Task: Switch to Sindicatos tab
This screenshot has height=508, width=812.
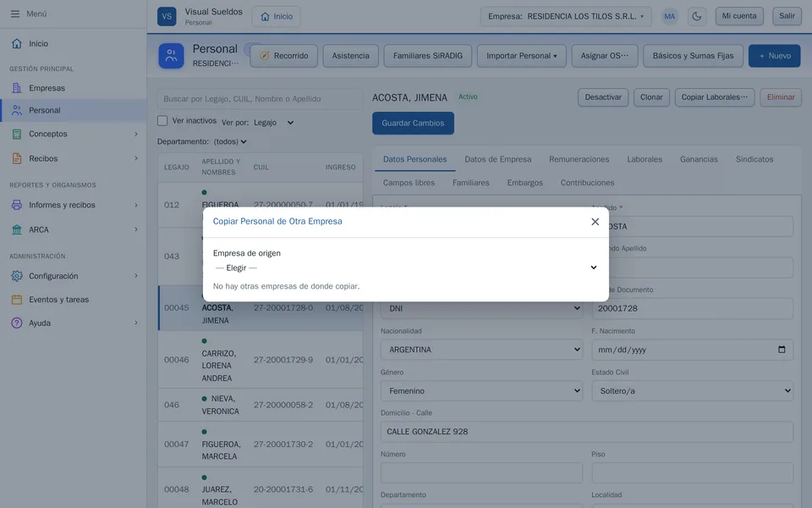Action: click(754, 159)
